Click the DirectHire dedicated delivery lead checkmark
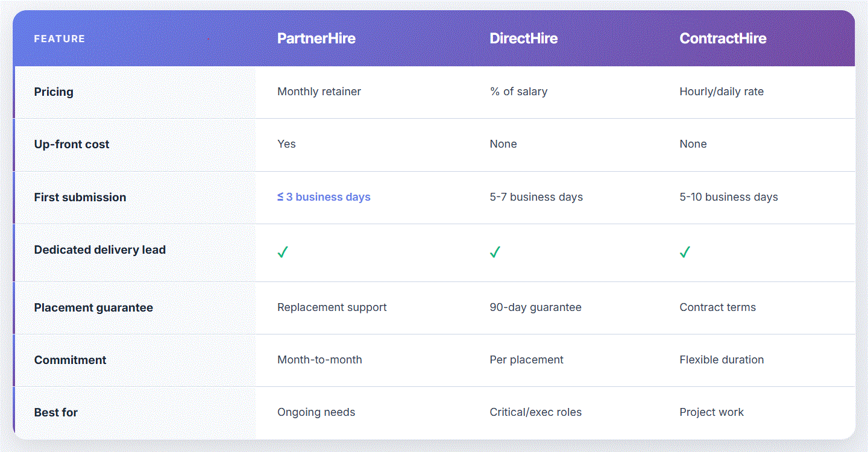This screenshot has width=868, height=452. pos(495,253)
